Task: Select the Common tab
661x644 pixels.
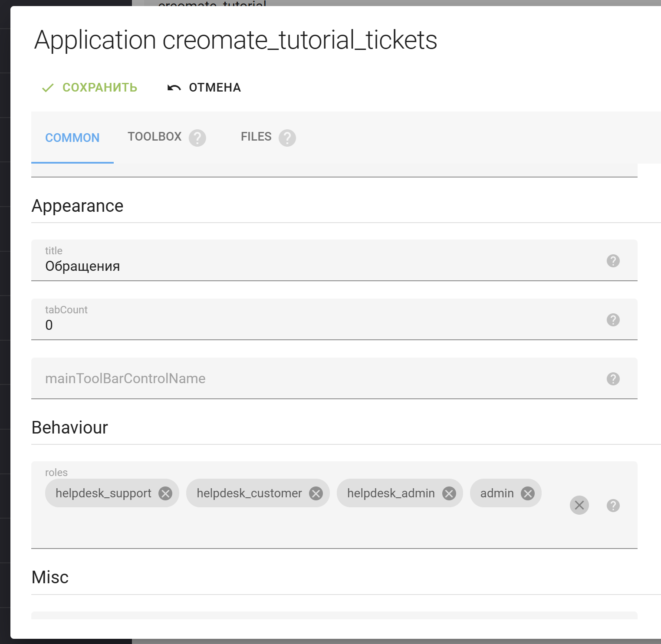Action: (x=72, y=138)
